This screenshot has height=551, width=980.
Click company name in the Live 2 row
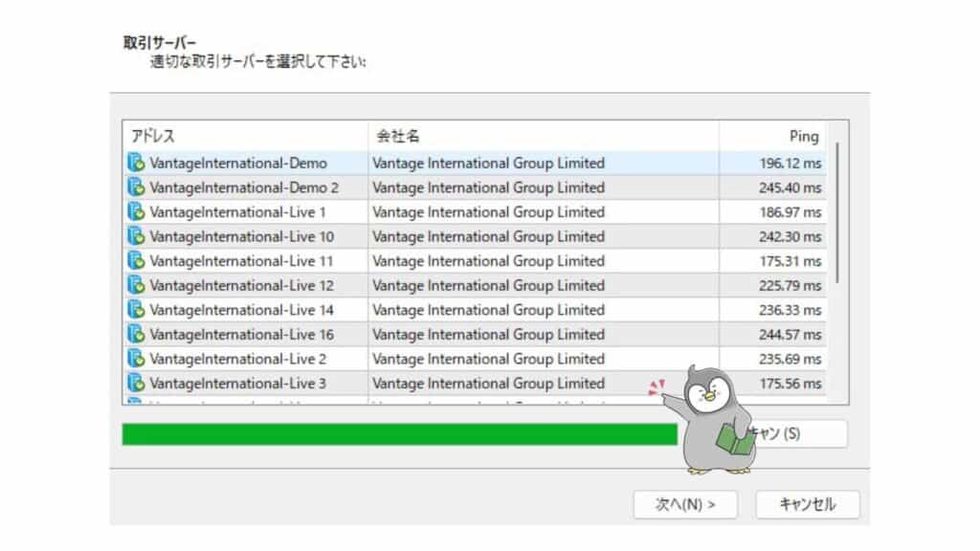(x=489, y=359)
